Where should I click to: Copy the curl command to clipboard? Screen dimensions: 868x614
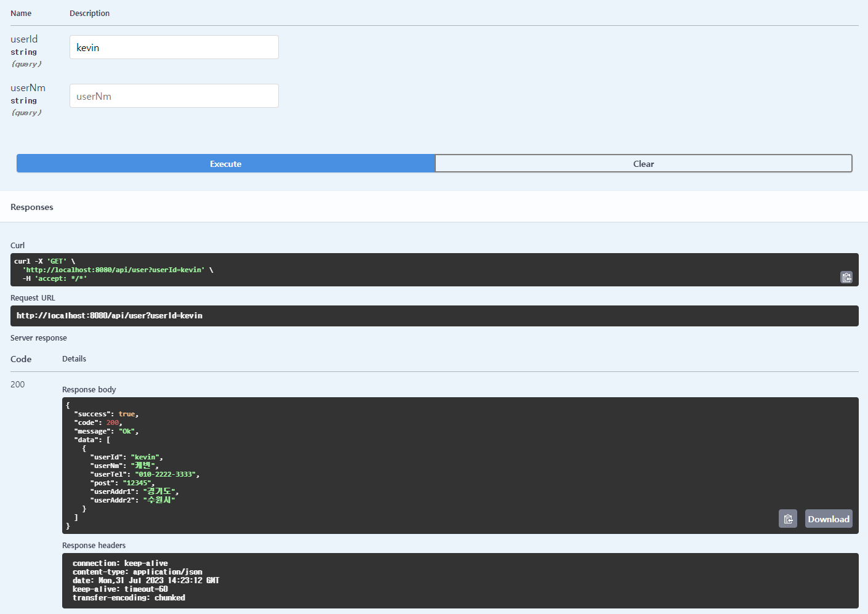[x=846, y=277]
